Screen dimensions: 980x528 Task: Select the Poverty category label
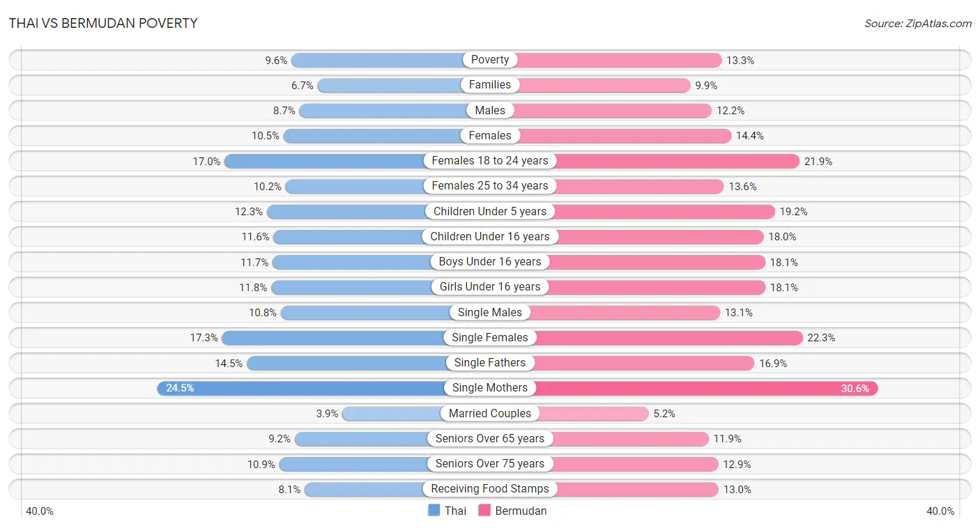point(490,60)
